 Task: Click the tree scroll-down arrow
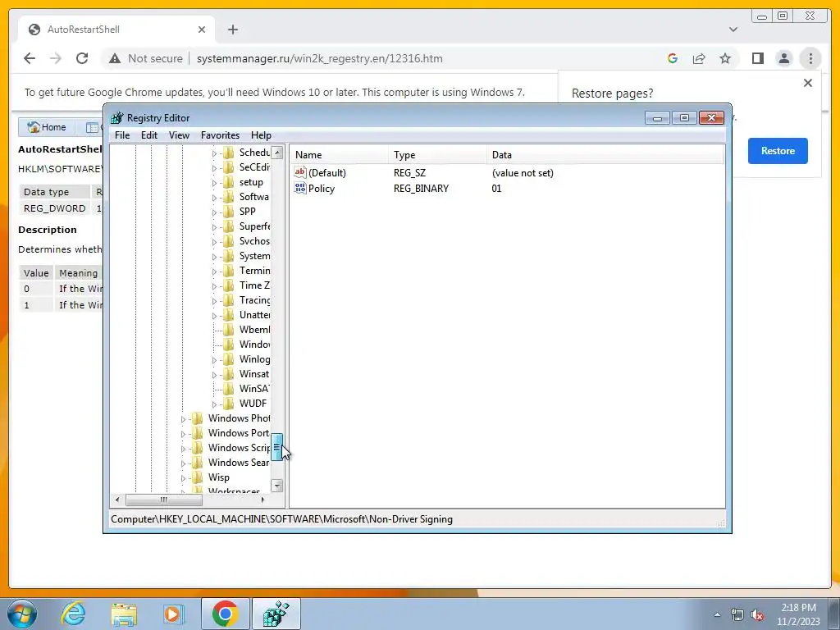pyautogui.click(x=277, y=486)
